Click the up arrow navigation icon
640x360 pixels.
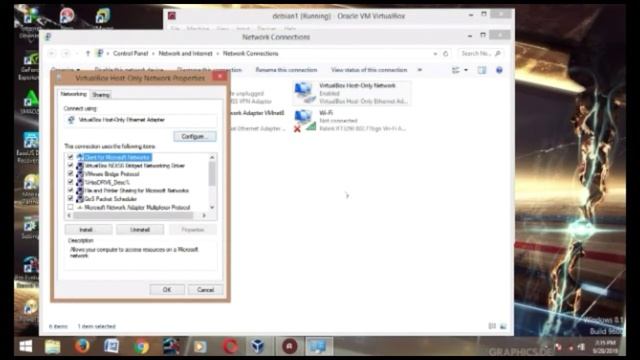click(x=87, y=53)
